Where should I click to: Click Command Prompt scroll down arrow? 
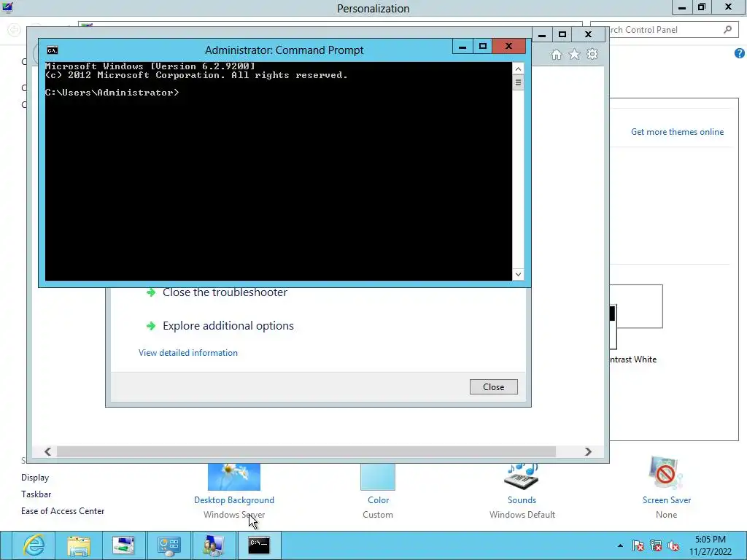[518, 274]
